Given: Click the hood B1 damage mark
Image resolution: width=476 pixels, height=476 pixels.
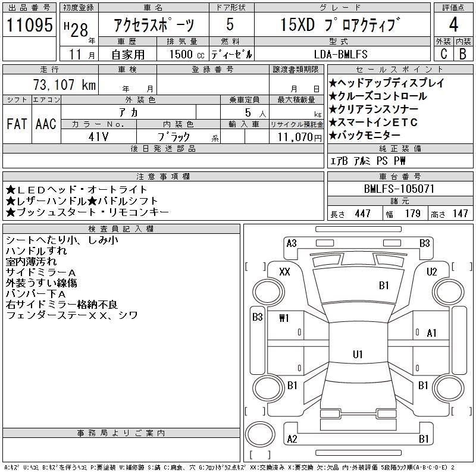Looking at the screenshot, I should (x=384, y=286).
